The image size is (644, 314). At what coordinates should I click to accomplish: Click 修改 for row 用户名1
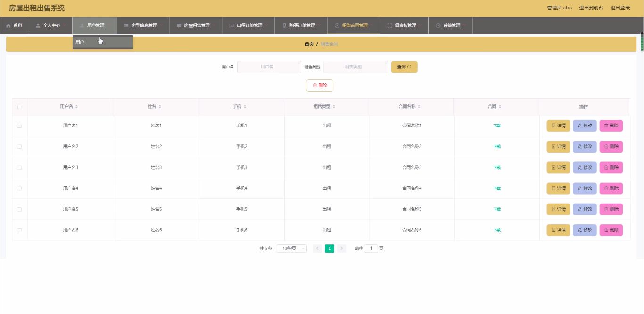click(x=585, y=126)
